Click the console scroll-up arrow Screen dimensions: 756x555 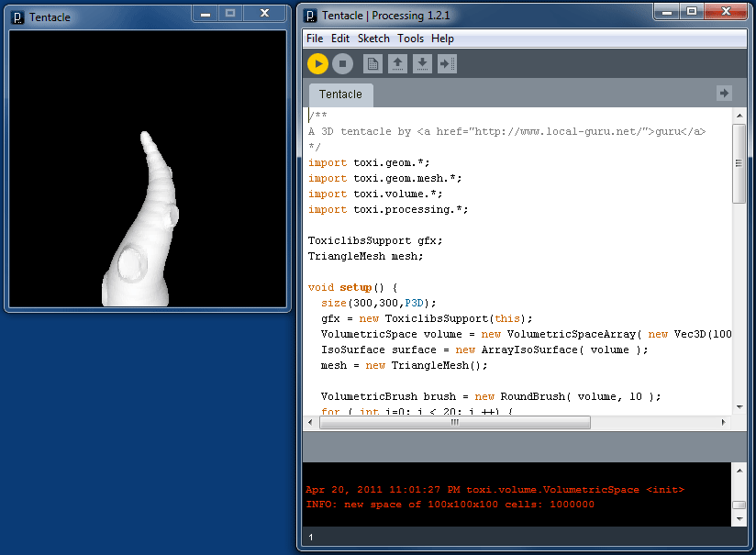click(x=739, y=470)
